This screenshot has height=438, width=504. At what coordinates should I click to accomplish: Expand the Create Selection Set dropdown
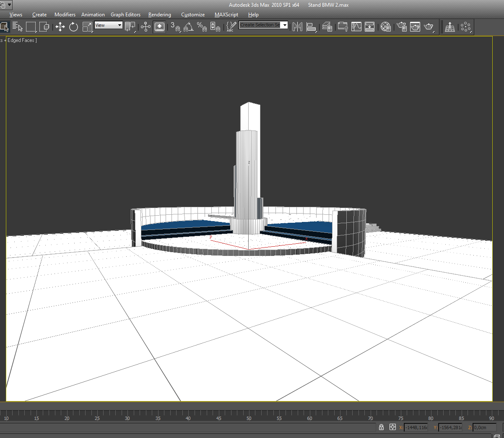click(x=285, y=25)
